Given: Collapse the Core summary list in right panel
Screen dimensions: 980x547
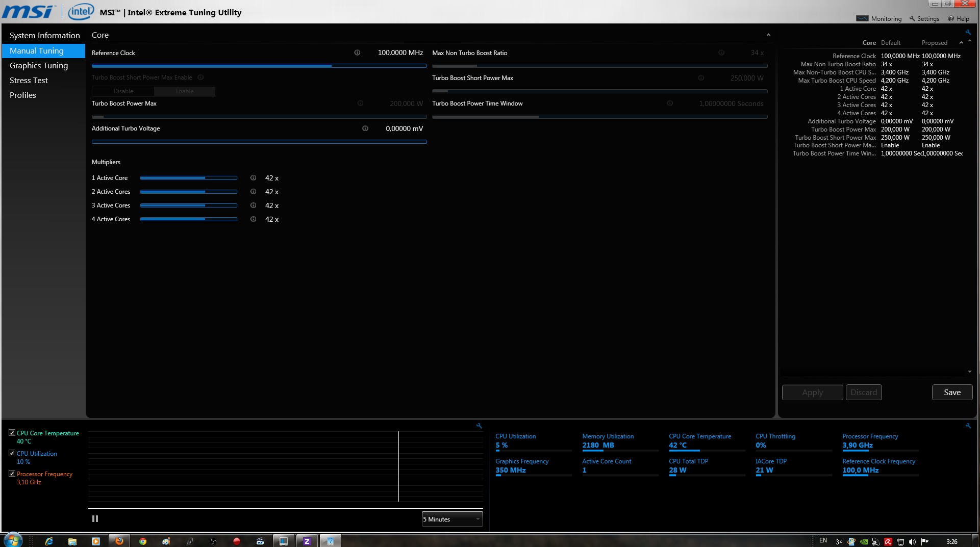Looking at the screenshot, I should (x=961, y=43).
